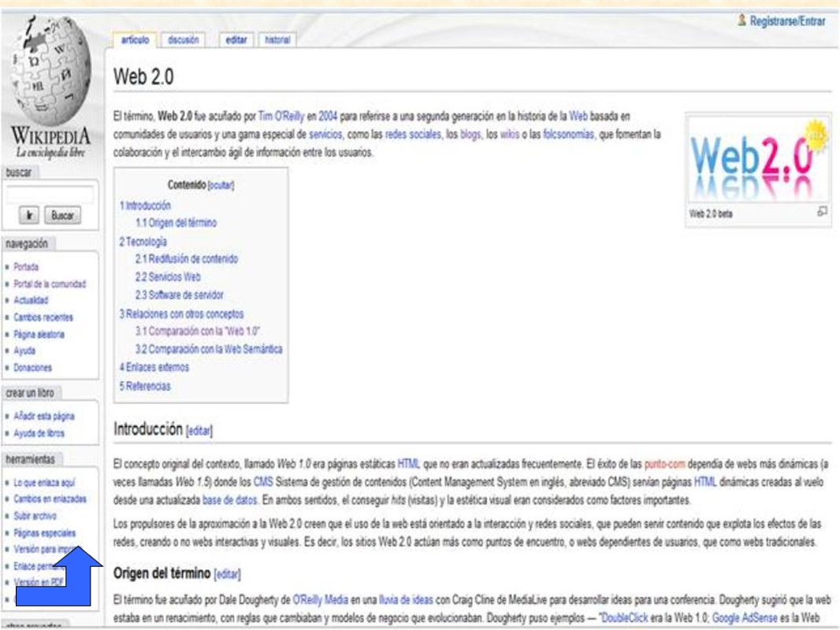The width and height of the screenshot is (840, 630).
Task: Follow the punto-com red link
Action: coord(664,464)
